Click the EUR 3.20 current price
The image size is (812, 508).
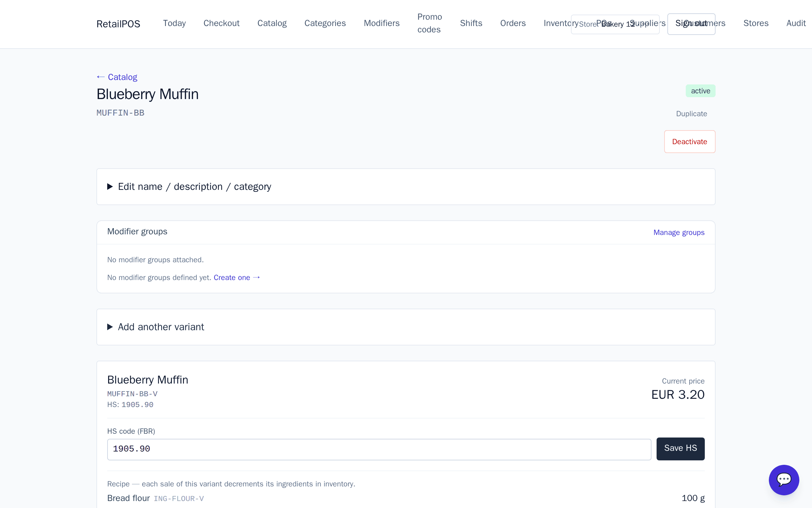point(678,394)
